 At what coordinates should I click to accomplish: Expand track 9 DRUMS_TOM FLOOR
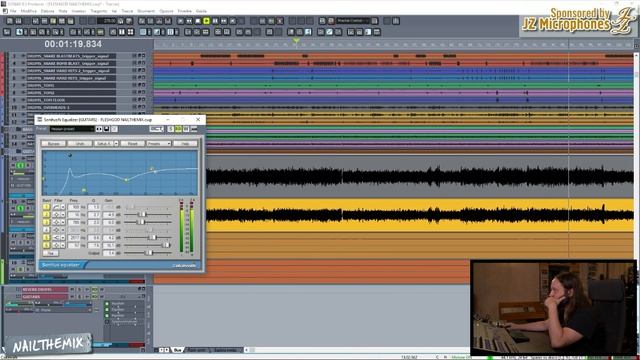click(x=143, y=100)
